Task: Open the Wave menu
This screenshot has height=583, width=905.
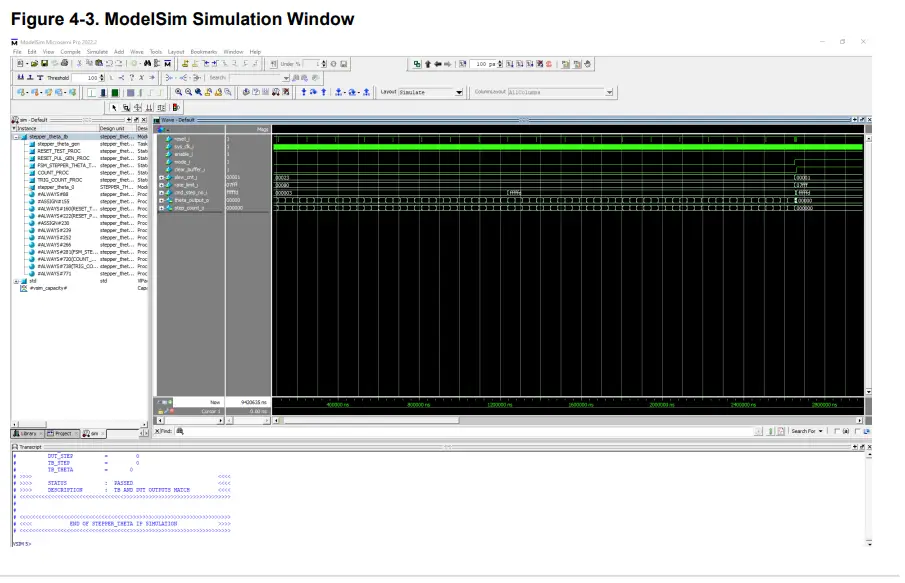Action: pyautogui.click(x=137, y=52)
